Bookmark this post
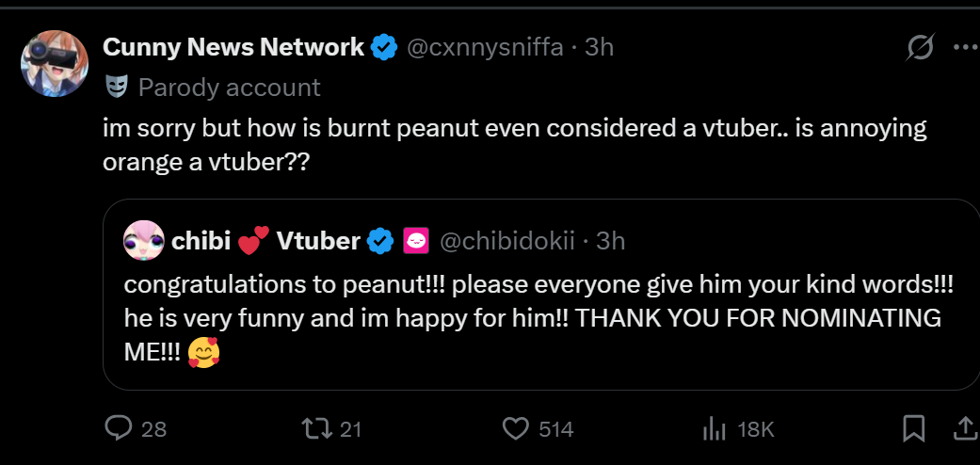The image size is (980, 465). point(913,429)
